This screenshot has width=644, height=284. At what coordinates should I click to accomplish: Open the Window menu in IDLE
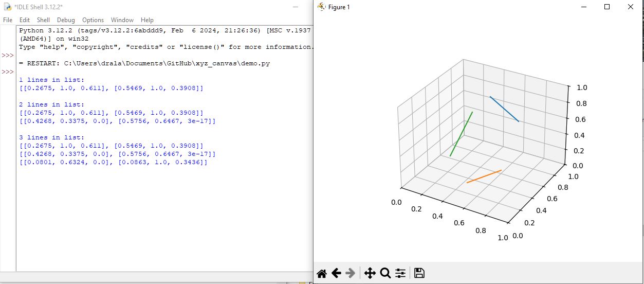pyautogui.click(x=122, y=20)
